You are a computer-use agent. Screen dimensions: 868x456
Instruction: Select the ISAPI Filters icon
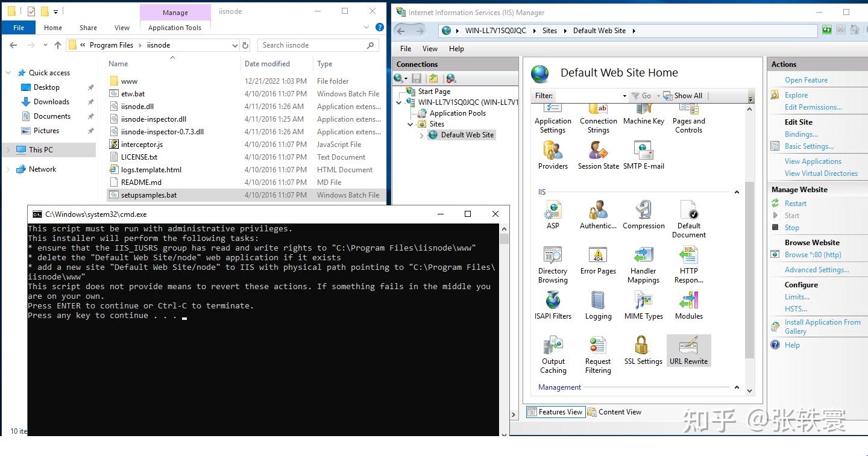(553, 301)
